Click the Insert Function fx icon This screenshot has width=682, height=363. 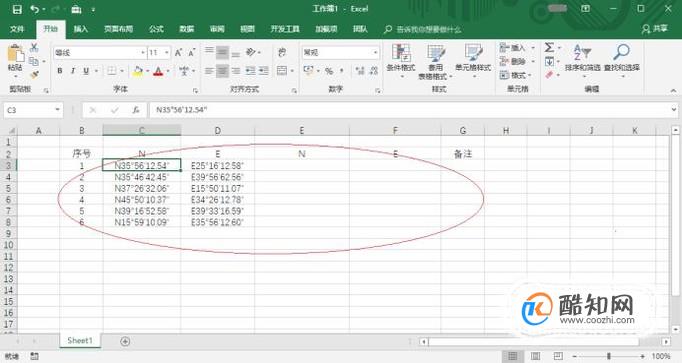136,110
